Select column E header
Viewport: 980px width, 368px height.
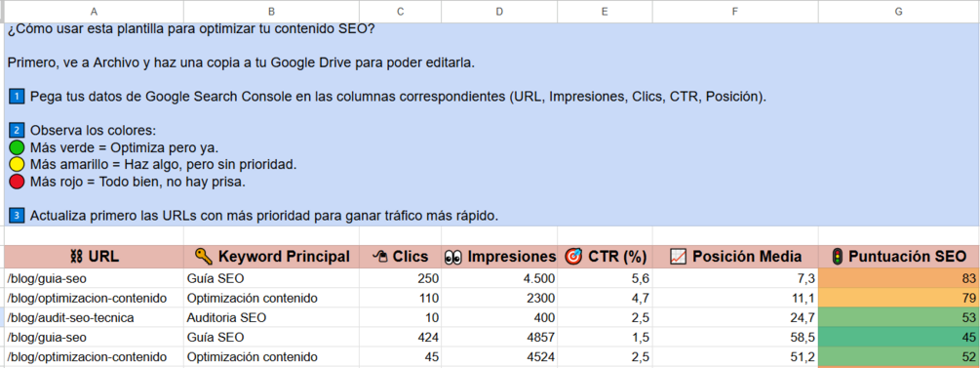(x=605, y=12)
